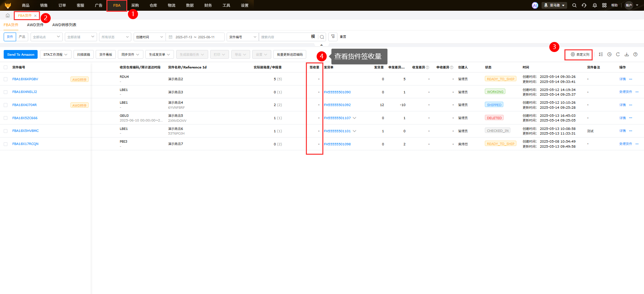Click the download icon above table
This screenshot has height=294, width=644.
pos(627,54)
